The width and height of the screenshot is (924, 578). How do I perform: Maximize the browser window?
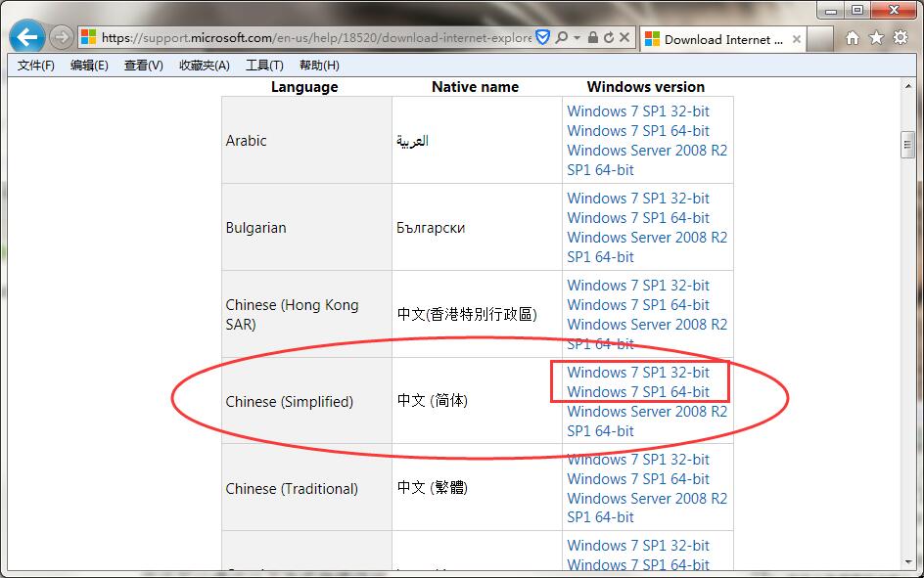tap(857, 10)
